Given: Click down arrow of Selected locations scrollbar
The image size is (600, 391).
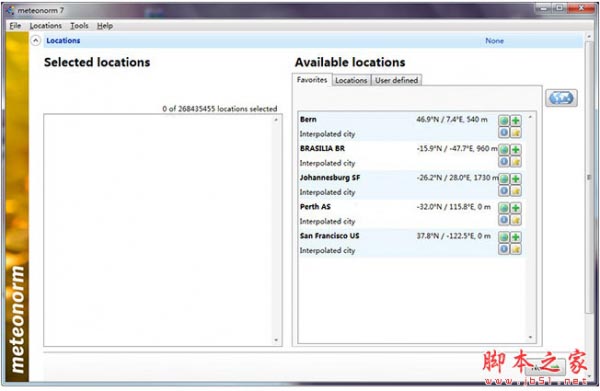Looking at the screenshot, I should pos(276,340).
